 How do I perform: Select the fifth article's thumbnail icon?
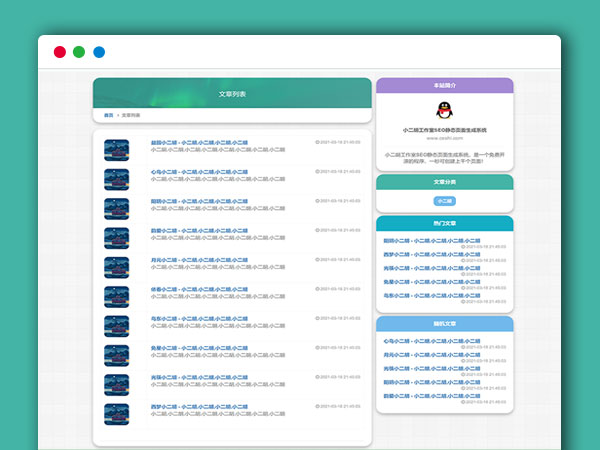[x=116, y=267]
